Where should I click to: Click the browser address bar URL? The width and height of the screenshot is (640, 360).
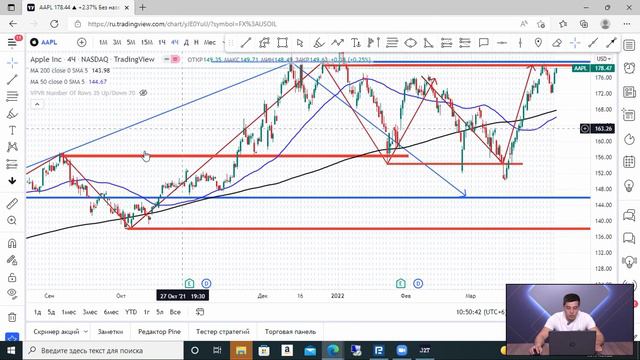pyautogui.click(x=182, y=24)
